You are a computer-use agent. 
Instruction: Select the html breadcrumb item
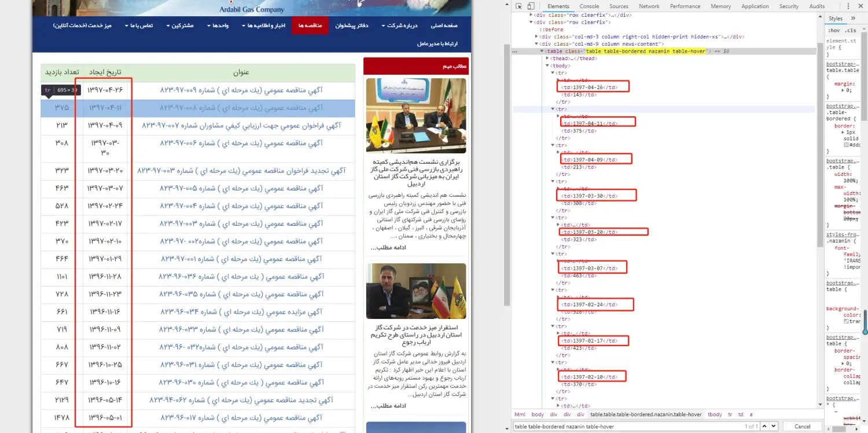(520, 414)
